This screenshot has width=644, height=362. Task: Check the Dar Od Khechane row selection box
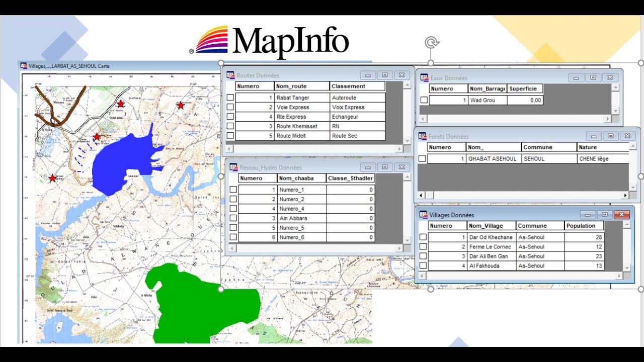pos(423,237)
